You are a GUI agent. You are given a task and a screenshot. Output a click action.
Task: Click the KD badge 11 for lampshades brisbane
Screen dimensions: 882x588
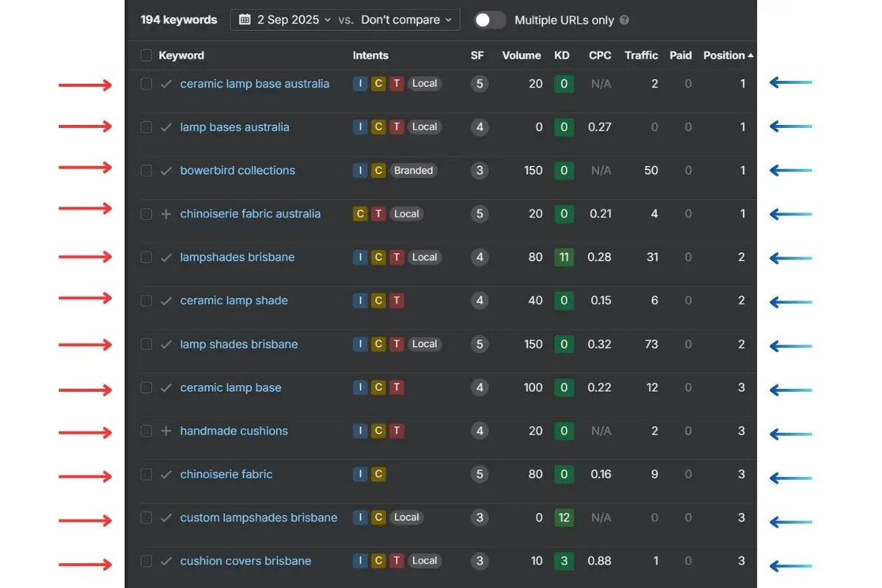[564, 257]
